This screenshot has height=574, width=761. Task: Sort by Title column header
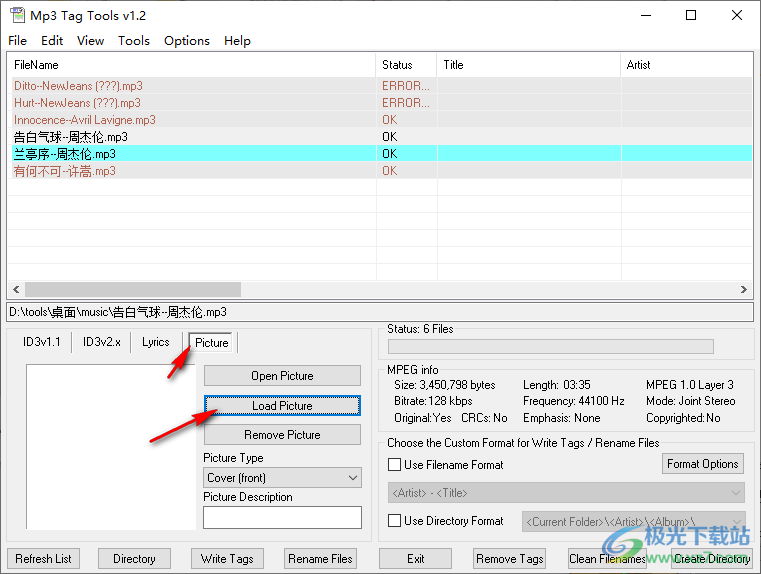pyautogui.click(x=529, y=65)
